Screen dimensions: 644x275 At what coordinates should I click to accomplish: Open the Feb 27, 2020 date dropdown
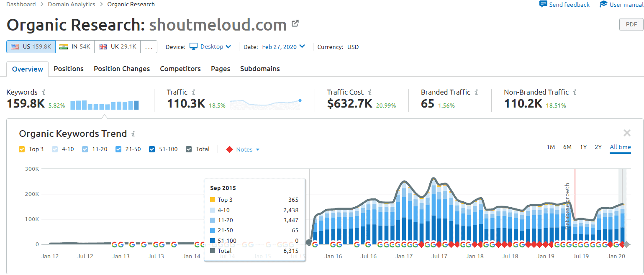[x=284, y=46]
